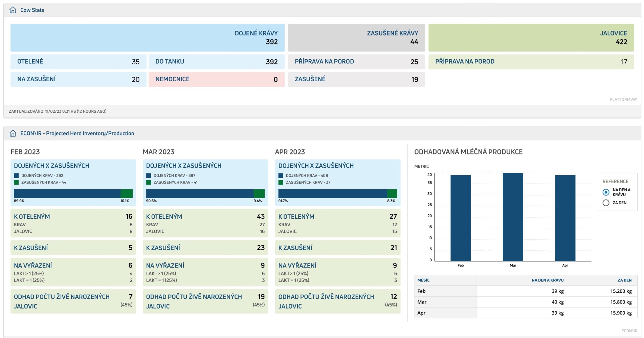The height and width of the screenshot is (338, 644).
Task: Click K OTELENÝM 27 in APR column
Action: 338,223
